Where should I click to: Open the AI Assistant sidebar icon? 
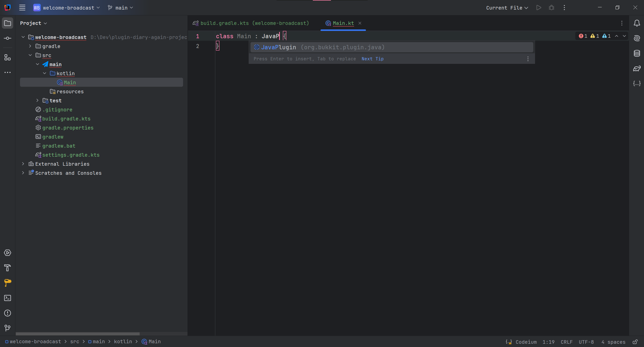pos(637,38)
